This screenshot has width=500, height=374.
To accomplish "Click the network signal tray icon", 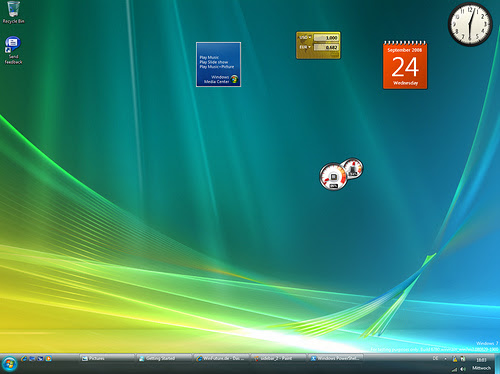I will (x=455, y=369).
